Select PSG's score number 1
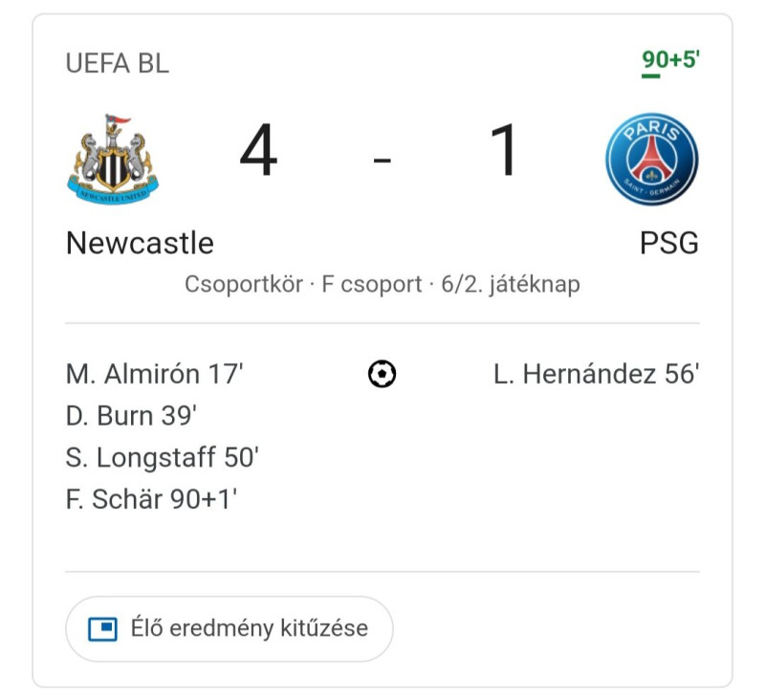The width and height of the screenshot is (765, 700). coord(504,150)
